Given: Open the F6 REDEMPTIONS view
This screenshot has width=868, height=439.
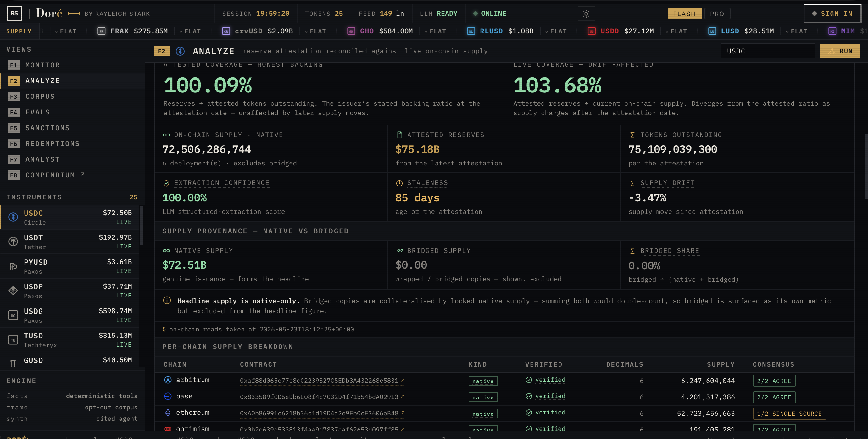Looking at the screenshot, I should (72, 144).
